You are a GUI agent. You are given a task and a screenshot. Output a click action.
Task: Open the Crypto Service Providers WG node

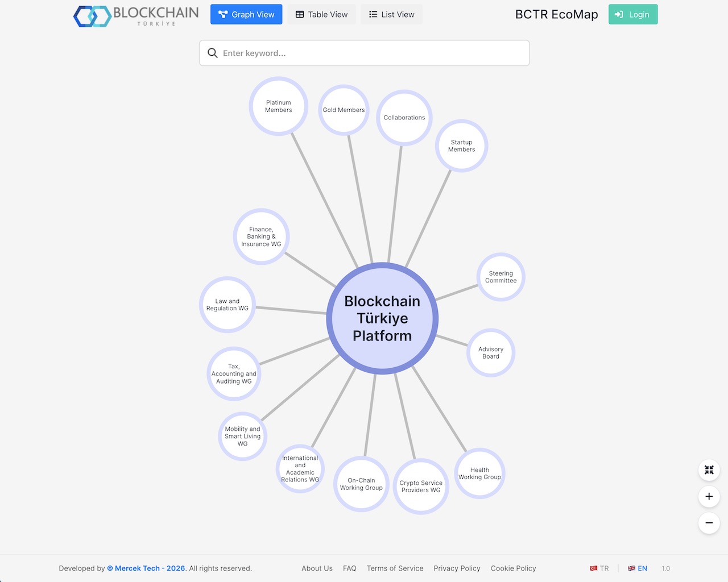coord(421,487)
